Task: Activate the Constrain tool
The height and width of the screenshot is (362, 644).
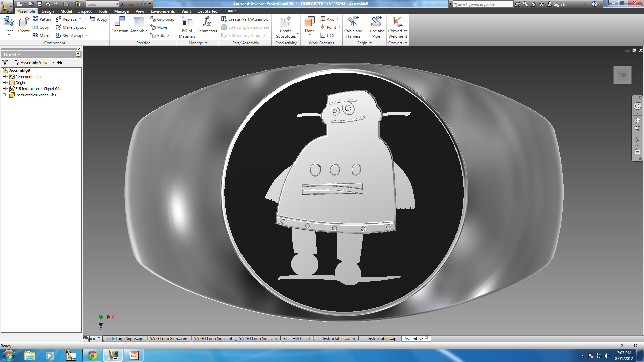Action: click(x=120, y=25)
